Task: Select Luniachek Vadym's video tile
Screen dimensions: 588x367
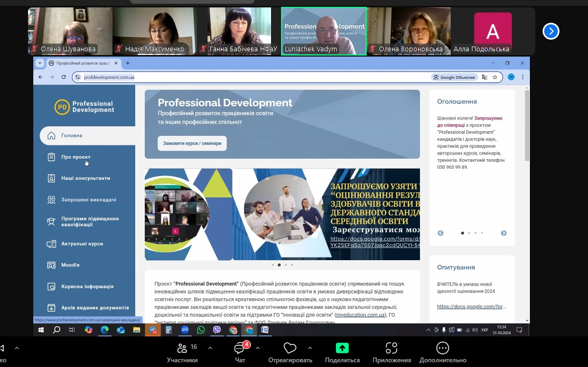Action: (x=324, y=31)
